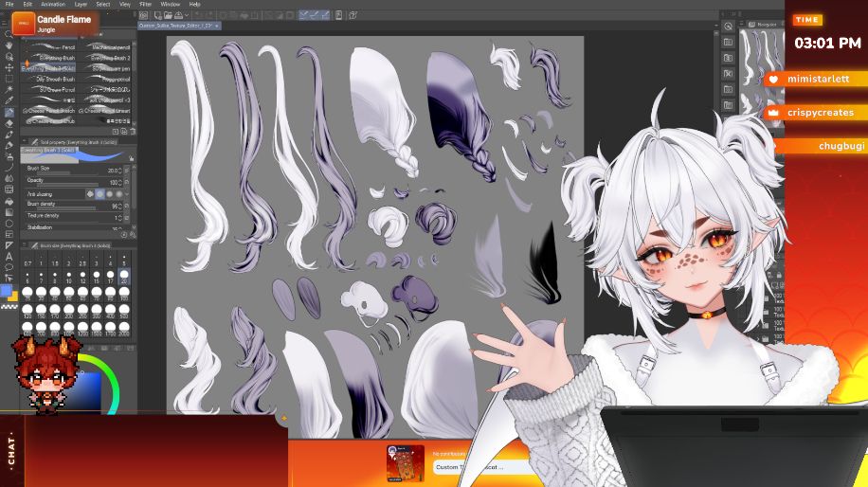
Task: Select the Hand move tool
Action: 9,45
